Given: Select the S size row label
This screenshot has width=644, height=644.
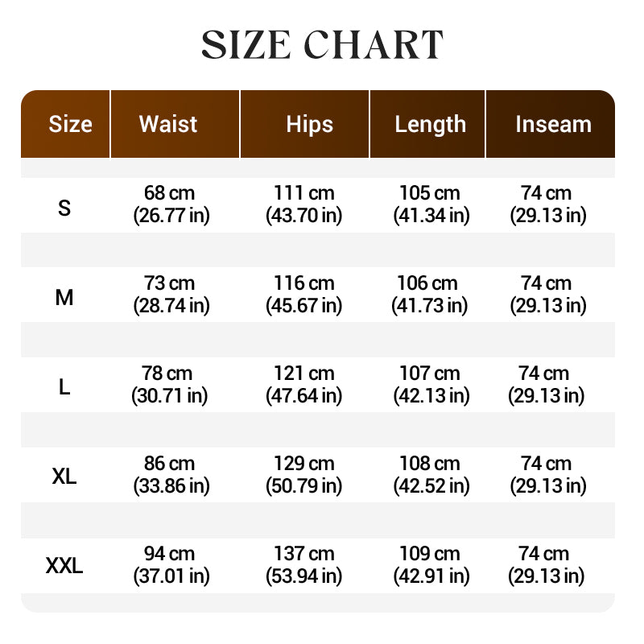Looking at the screenshot, I should (64, 208).
